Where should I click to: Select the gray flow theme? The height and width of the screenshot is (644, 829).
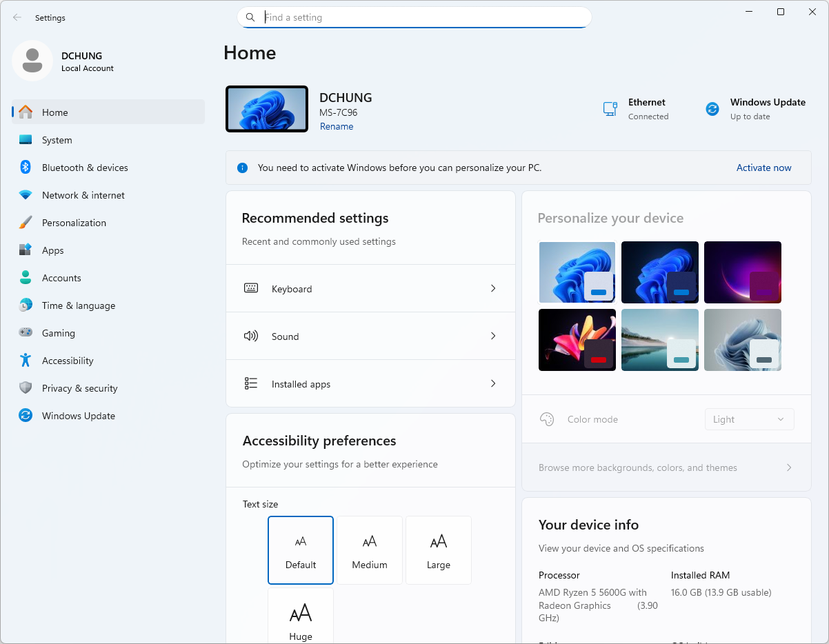[x=743, y=340]
